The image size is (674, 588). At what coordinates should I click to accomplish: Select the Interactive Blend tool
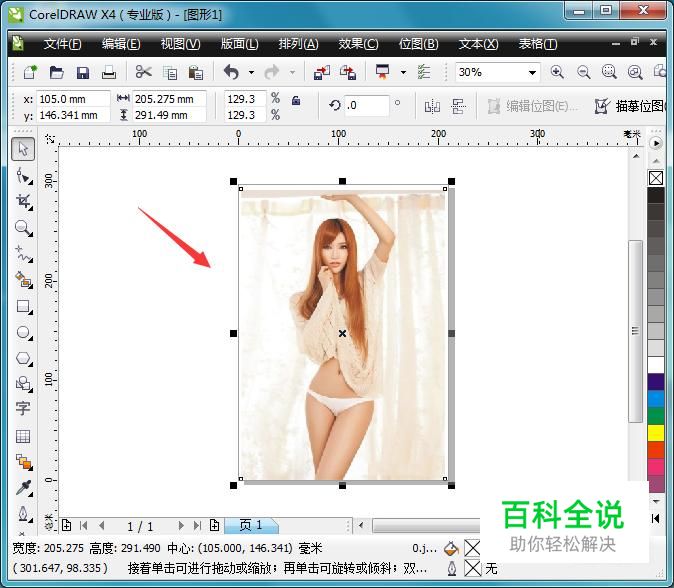pos(24,462)
